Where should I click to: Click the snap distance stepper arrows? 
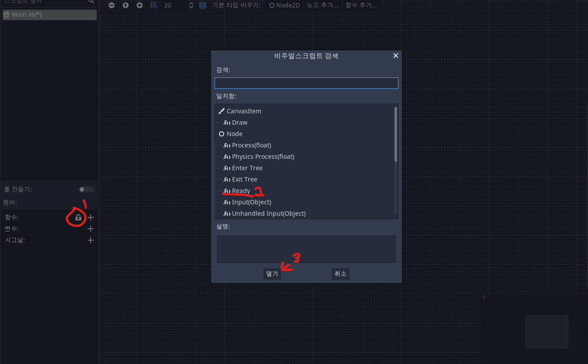(191, 5)
